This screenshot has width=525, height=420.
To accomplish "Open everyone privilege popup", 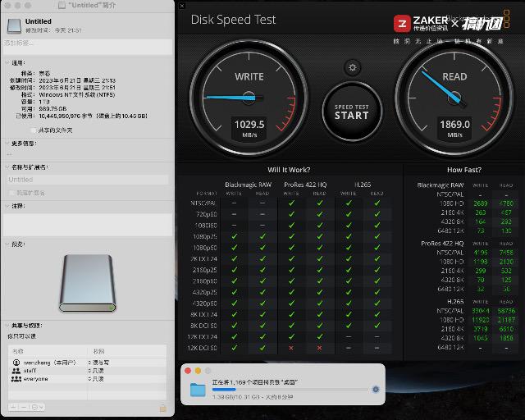I will [96, 379].
